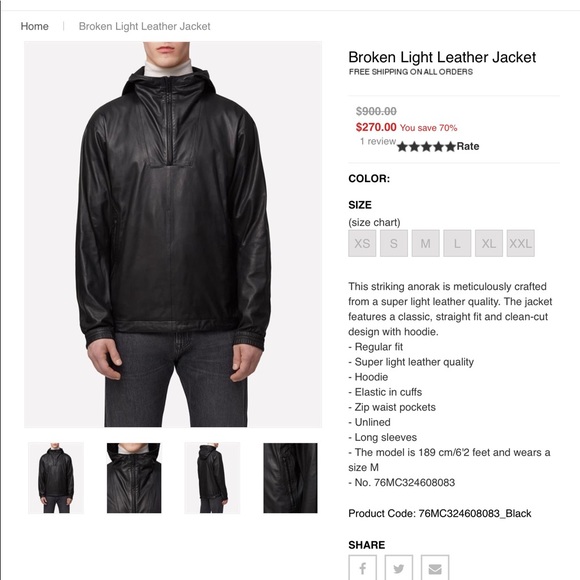Share the jacket on Twitter
The height and width of the screenshot is (580, 580).
(399, 568)
